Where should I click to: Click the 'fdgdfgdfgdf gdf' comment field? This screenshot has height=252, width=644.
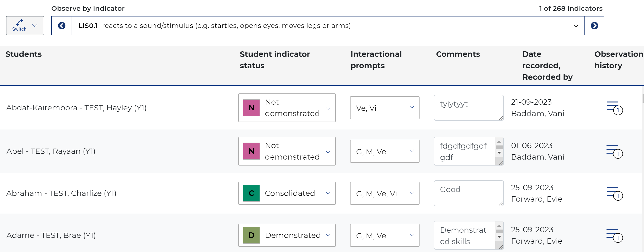point(464,151)
